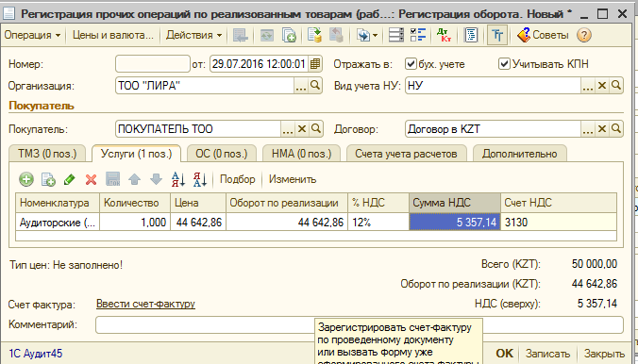Click the list settings icon with stacked rows

click(x=395, y=35)
